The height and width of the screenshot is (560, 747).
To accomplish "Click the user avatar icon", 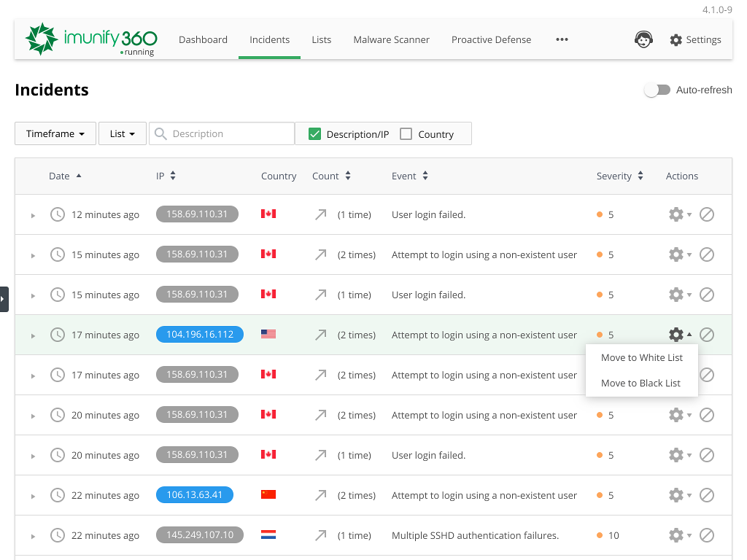I will point(643,39).
